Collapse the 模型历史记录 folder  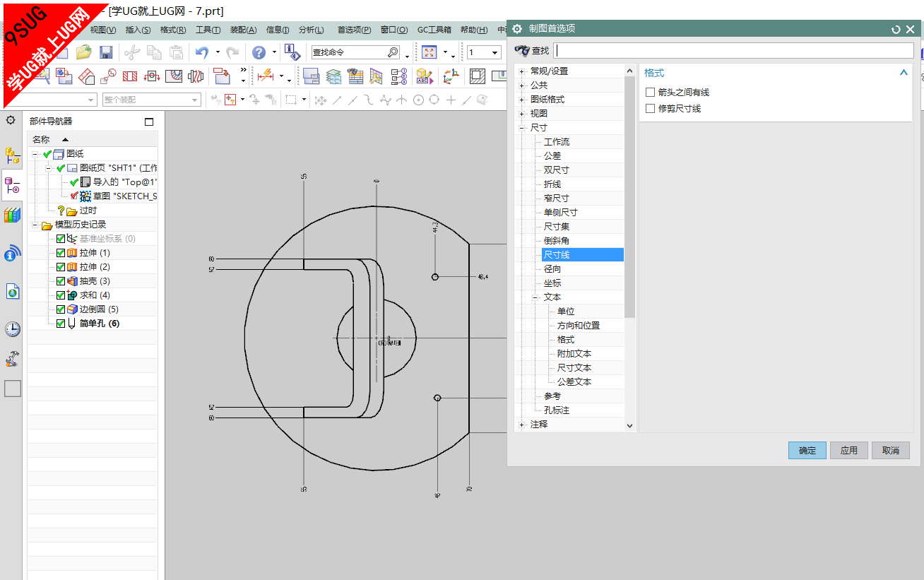(35, 225)
